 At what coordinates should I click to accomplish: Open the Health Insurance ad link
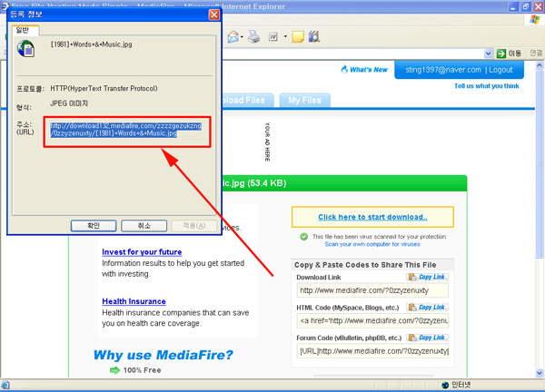pos(134,301)
